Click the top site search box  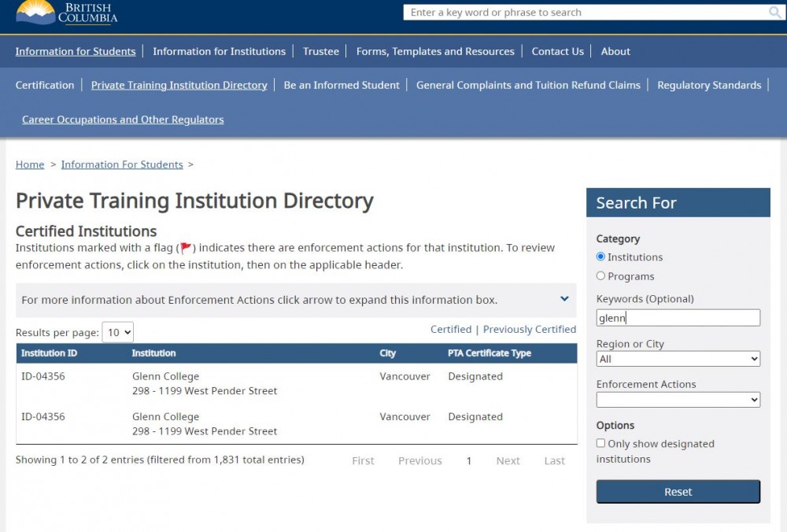click(x=586, y=13)
